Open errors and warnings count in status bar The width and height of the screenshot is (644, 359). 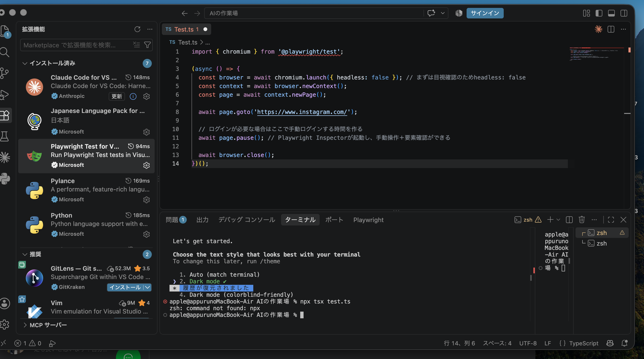28,343
